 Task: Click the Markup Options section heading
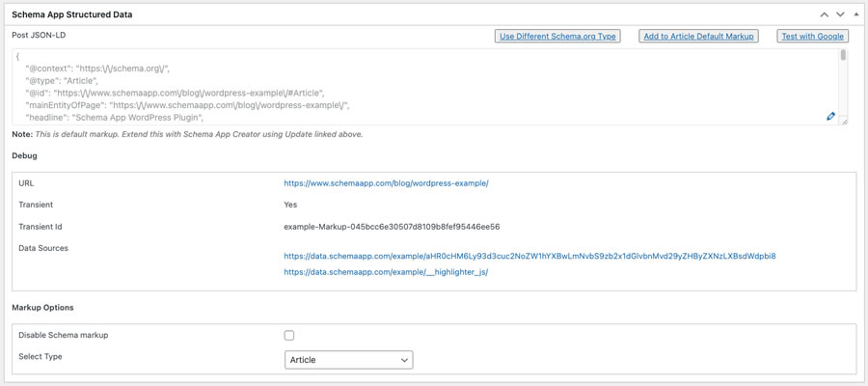42,307
